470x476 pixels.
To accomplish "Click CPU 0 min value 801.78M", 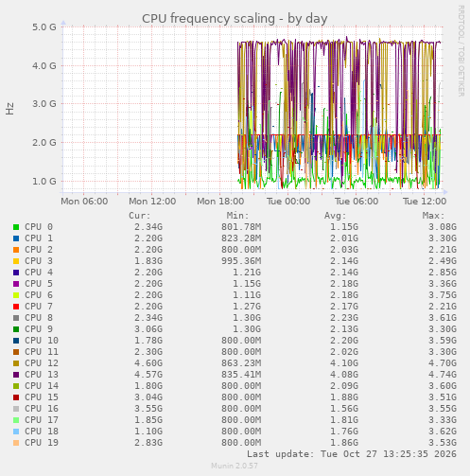I will (241, 227).
